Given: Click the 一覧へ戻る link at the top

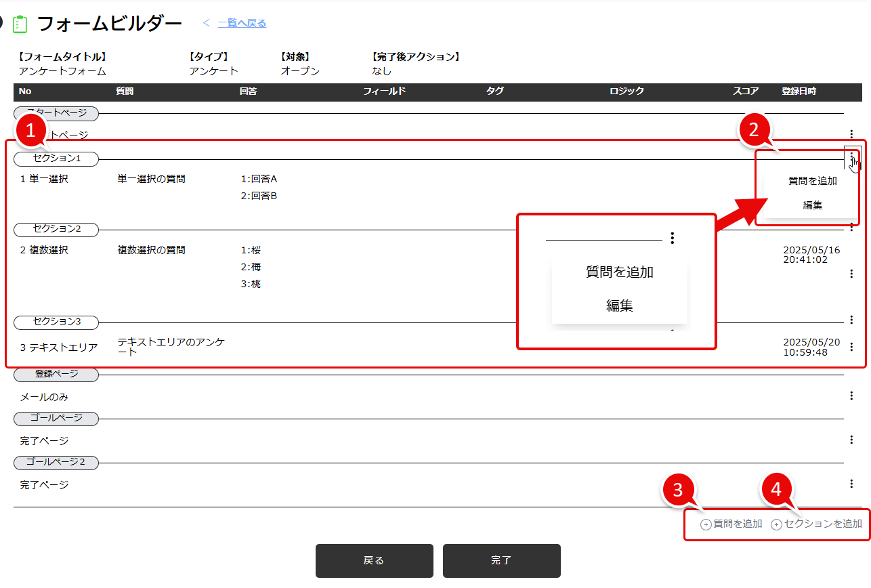Looking at the screenshot, I should click(x=241, y=23).
